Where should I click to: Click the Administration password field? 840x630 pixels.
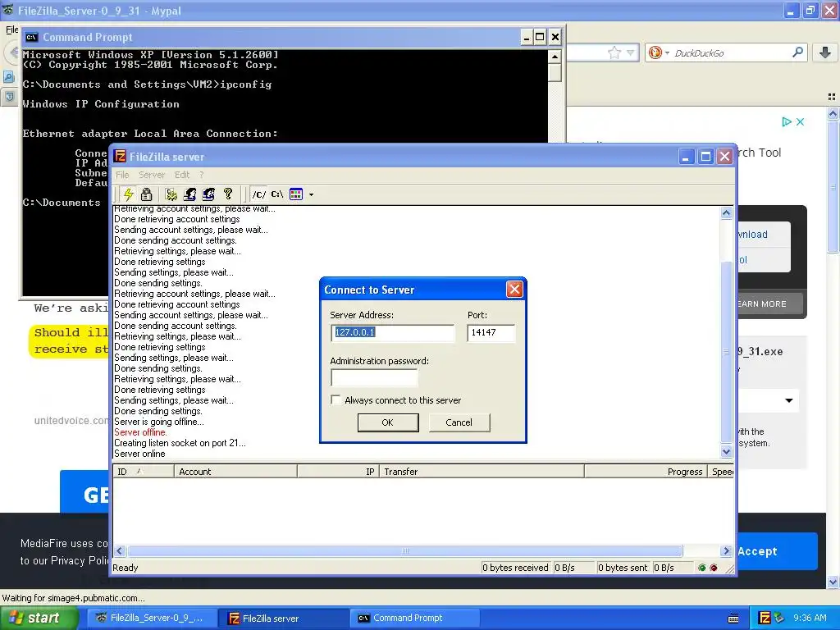click(374, 377)
